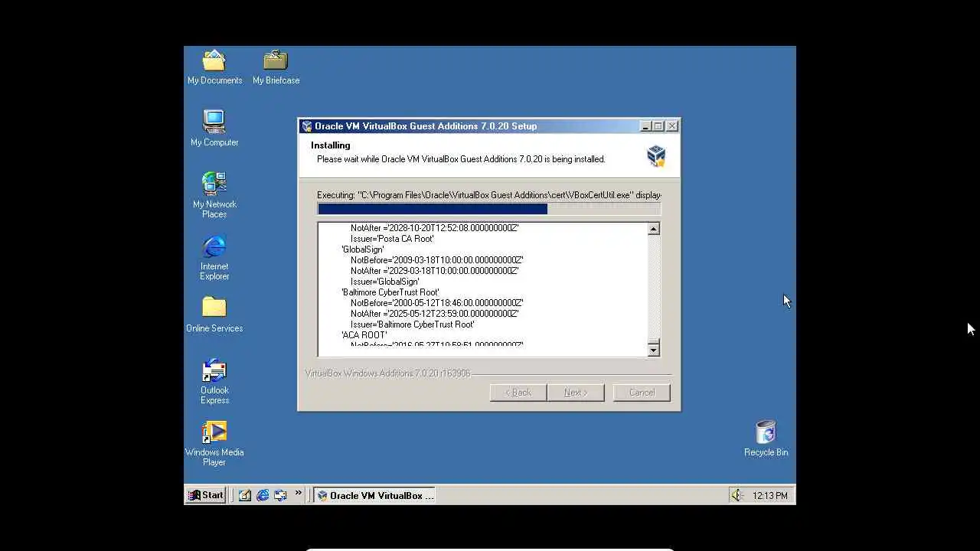
Task: Select the Outlook Express desktop icon
Action: (214, 381)
